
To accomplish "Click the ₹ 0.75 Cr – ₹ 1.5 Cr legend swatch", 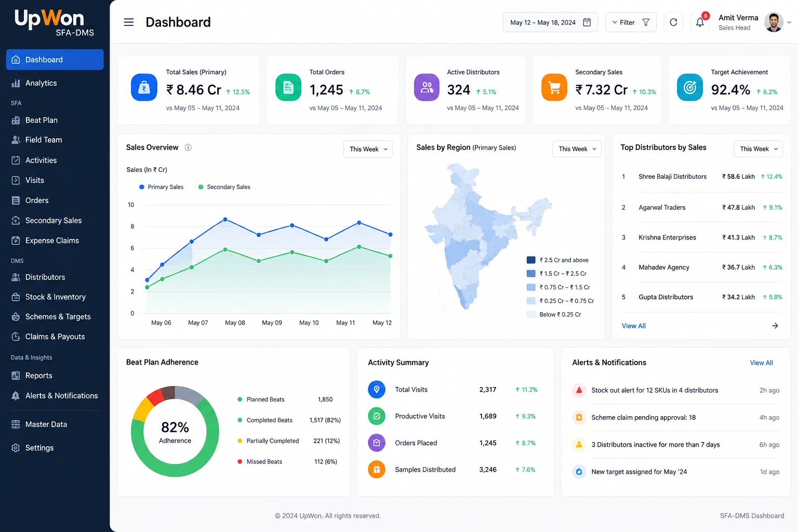I will tap(531, 287).
